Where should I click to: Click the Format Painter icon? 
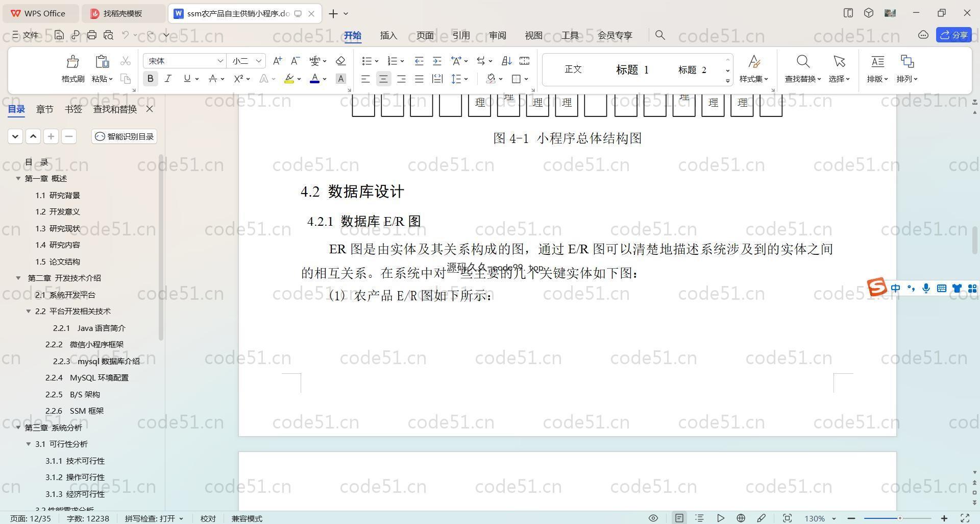(72, 62)
